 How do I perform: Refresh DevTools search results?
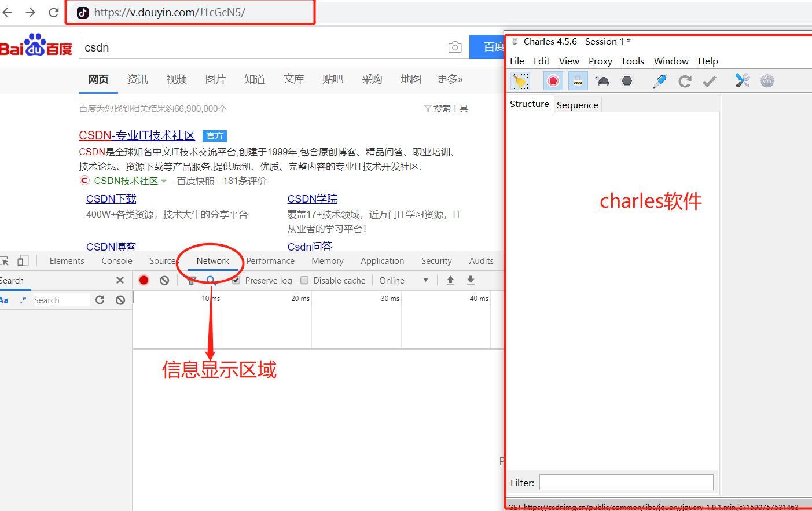[x=100, y=300]
